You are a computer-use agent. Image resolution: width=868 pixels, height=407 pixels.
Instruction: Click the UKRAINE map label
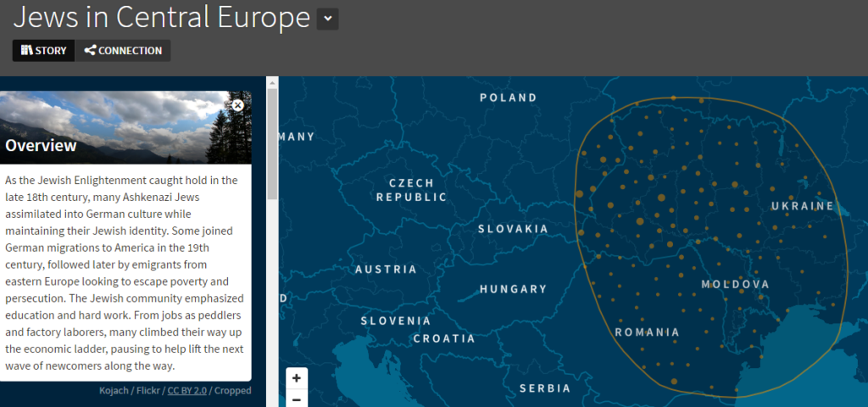802,206
